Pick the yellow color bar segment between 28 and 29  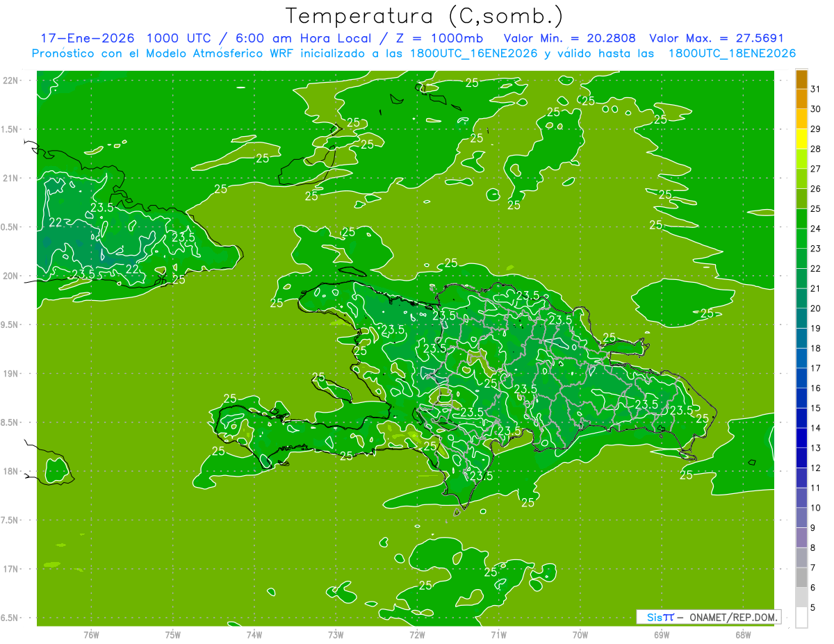tap(801, 139)
